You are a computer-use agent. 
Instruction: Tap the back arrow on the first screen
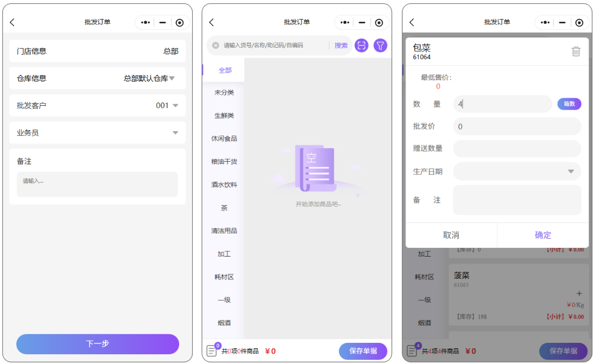12,22
